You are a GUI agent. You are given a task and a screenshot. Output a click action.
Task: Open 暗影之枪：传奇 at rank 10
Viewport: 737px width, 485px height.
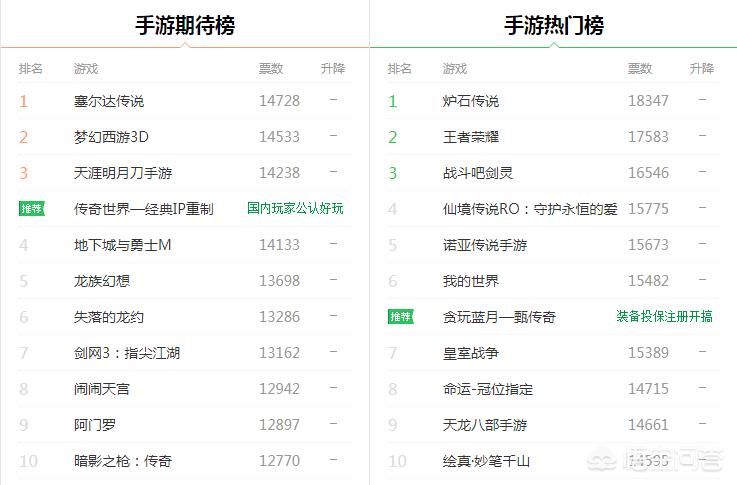[123, 461]
